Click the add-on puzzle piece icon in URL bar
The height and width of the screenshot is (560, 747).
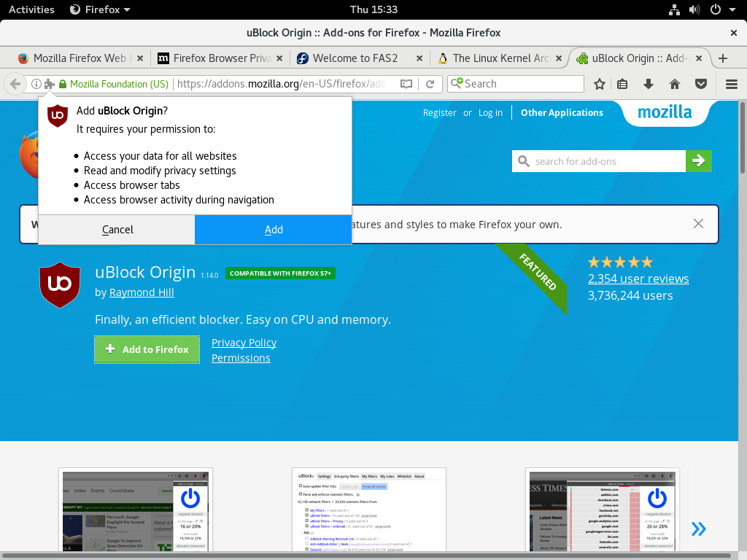[49, 84]
